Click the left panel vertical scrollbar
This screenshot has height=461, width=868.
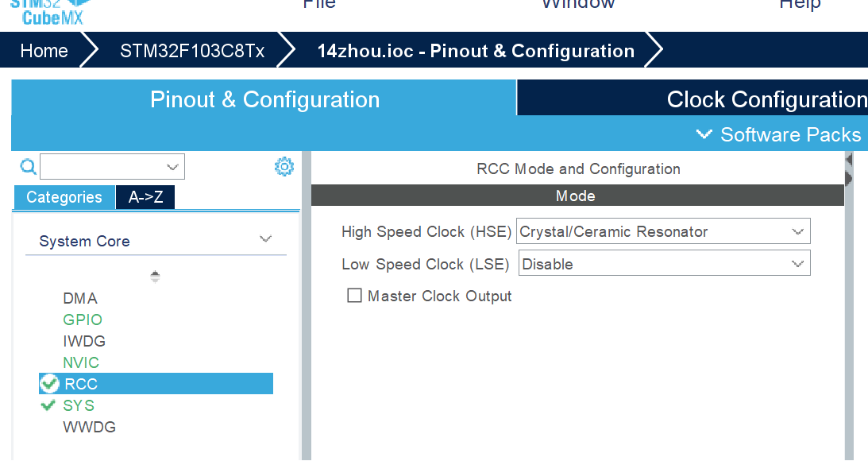click(306, 305)
